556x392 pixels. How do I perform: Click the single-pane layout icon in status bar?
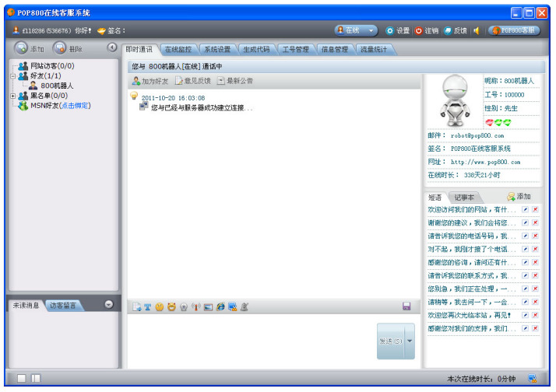click(22, 379)
